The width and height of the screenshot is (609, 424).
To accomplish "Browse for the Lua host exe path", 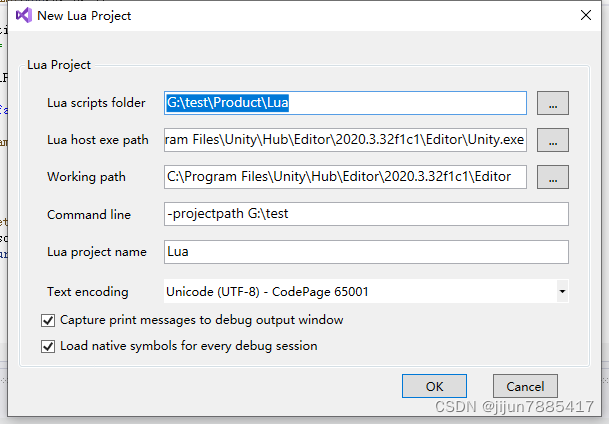I will pos(553,140).
